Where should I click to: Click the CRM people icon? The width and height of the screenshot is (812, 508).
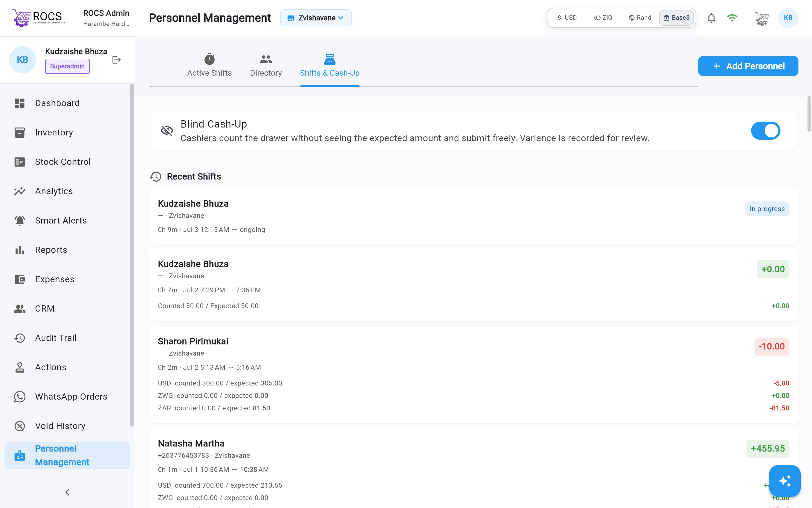[20, 308]
